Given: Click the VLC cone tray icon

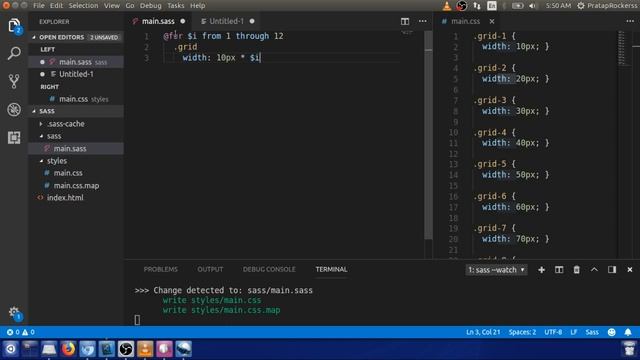Looking at the screenshot, I should click(x=447, y=6).
